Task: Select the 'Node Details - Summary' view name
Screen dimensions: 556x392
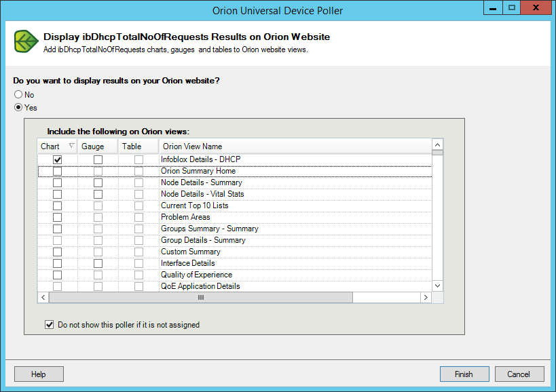Action: pyautogui.click(x=202, y=182)
